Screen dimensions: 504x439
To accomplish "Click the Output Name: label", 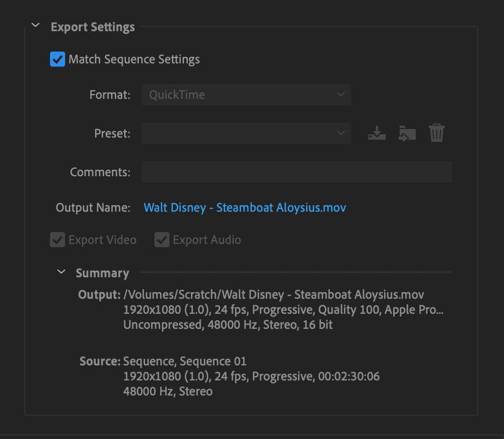I will click(x=93, y=207).
